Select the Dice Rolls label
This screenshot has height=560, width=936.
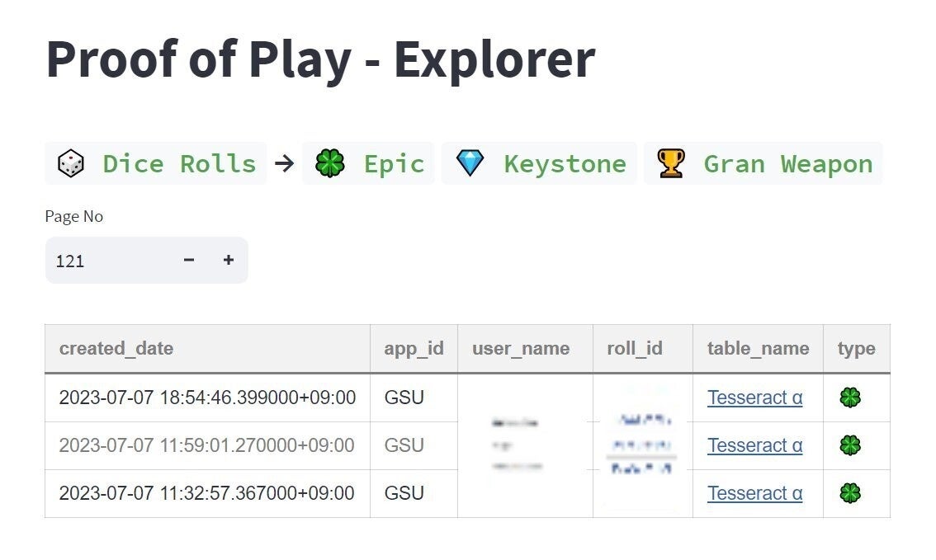(x=179, y=163)
